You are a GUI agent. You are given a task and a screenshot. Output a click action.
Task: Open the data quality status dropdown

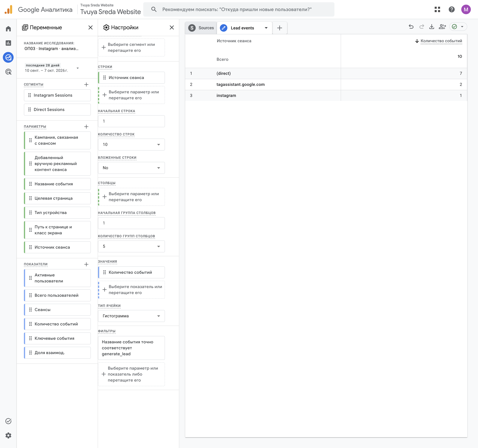[458, 27]
